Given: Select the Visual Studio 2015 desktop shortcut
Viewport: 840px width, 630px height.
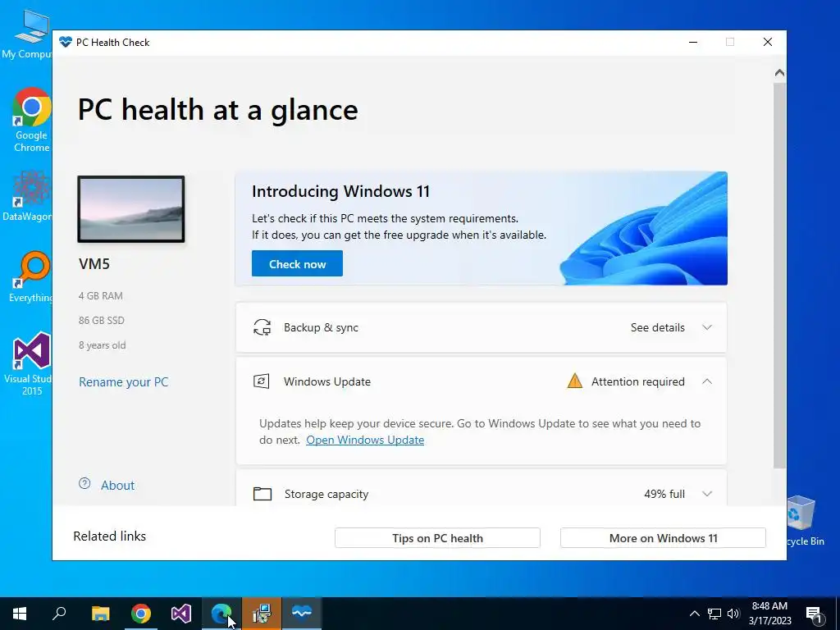Looking at the screenshot, I should [x=30, y=364].
